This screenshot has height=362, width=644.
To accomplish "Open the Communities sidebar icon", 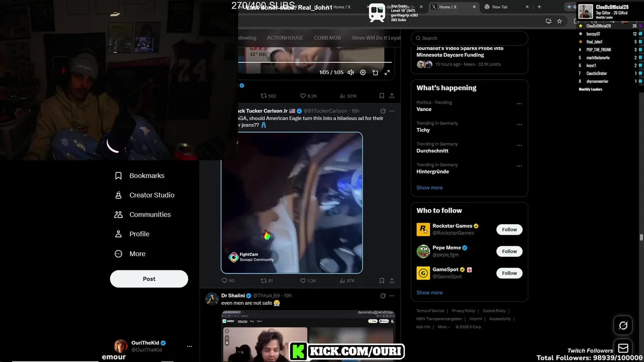I will [x=118, y=215].
